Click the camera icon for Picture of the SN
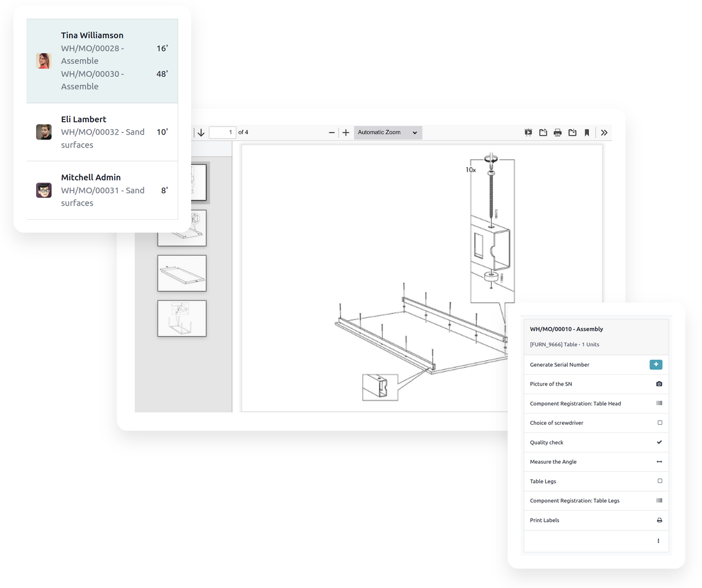Image resolution: width=702 pixels, height=588 pixels. pos(659,384)
